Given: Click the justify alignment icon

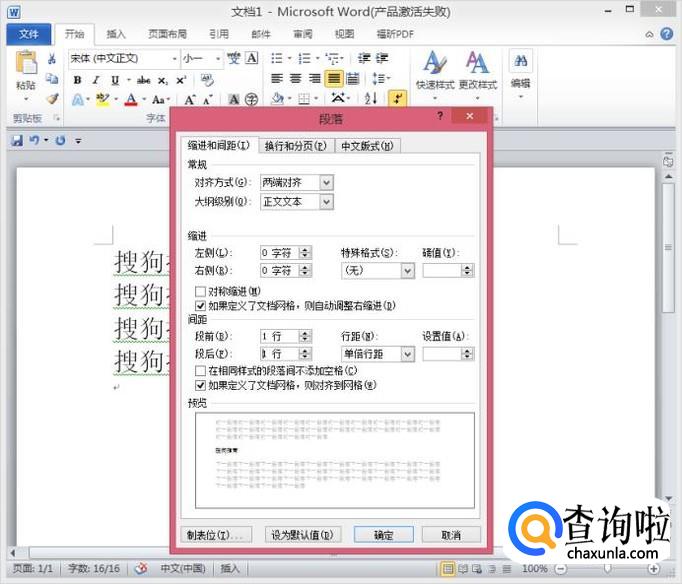Looking at the screenshot, I should click(x=334, y=79).
